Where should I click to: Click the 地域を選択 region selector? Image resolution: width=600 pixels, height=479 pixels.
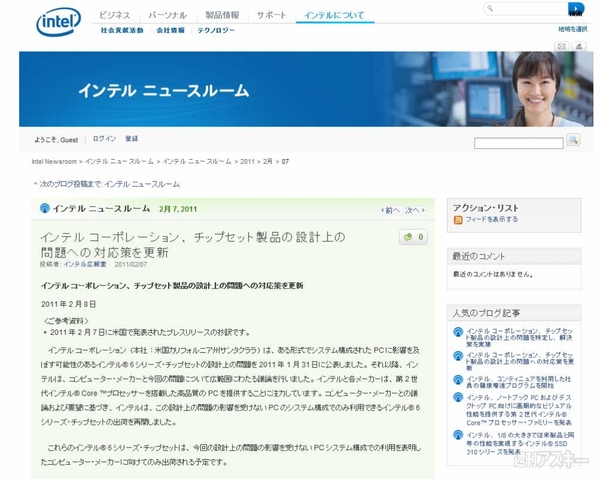tap(573, 29)
